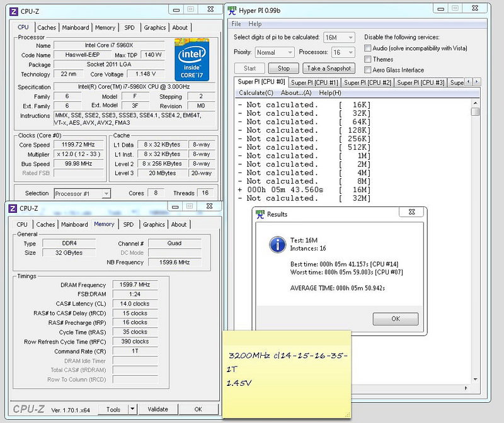Select Super PI [CPU #3] tab

click(x=421, y=82)
